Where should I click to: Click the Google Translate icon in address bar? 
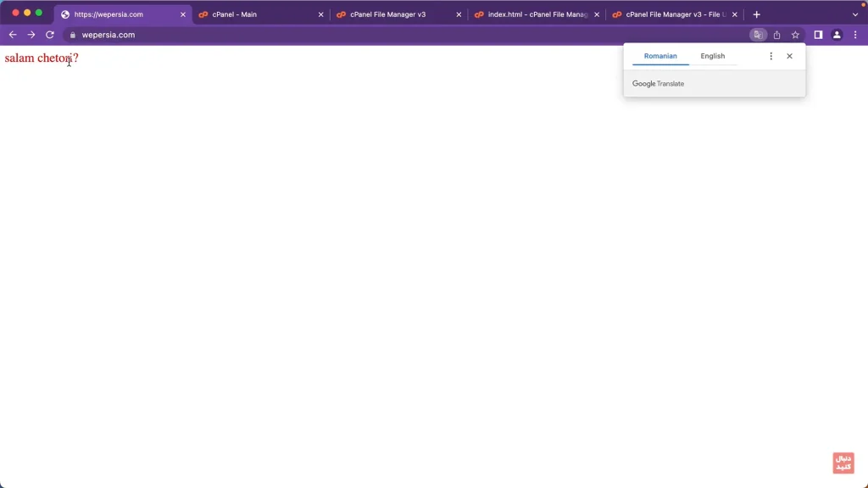758,35
